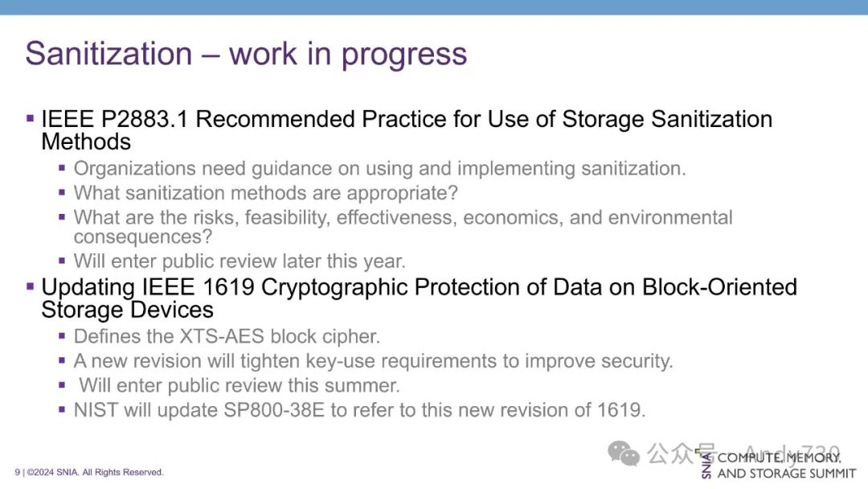Click 'Will enter public review this summer' text
This screenshot has width=868, height=489.
[x=239, y=385]
